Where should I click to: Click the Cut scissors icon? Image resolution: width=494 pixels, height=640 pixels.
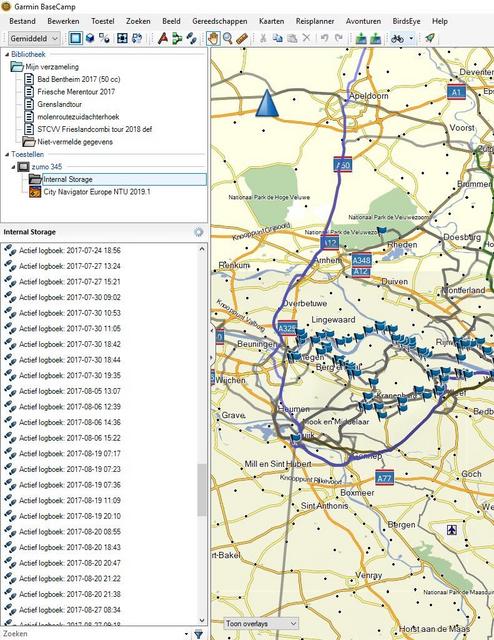coord(263,38)
